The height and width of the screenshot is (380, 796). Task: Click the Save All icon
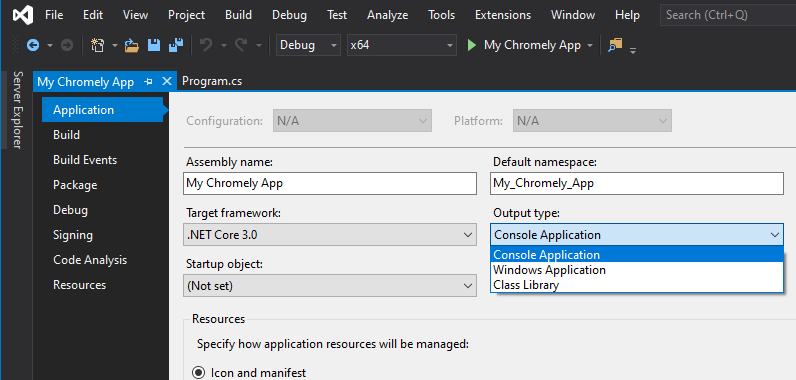(176, 46)
